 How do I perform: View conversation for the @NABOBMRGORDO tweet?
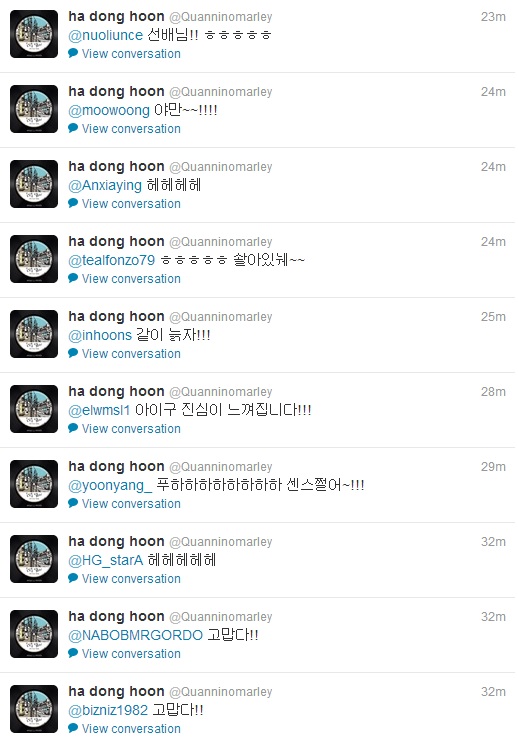tap(131, 654)
